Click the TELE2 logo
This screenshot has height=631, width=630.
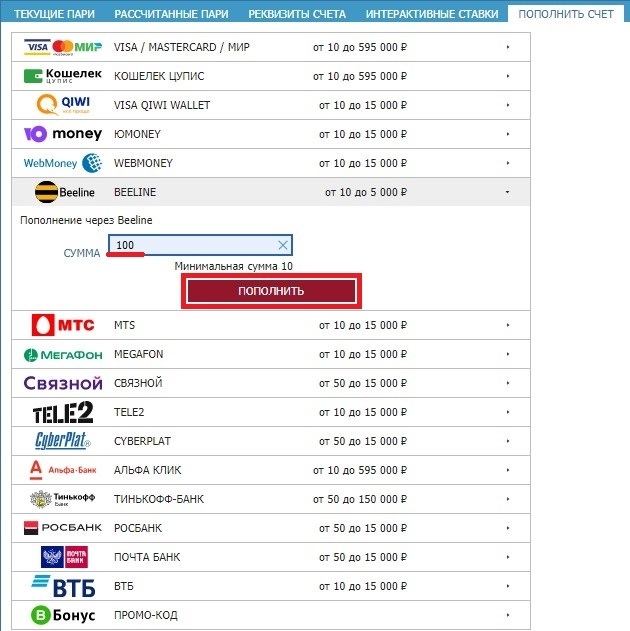[x=63, y=412]
